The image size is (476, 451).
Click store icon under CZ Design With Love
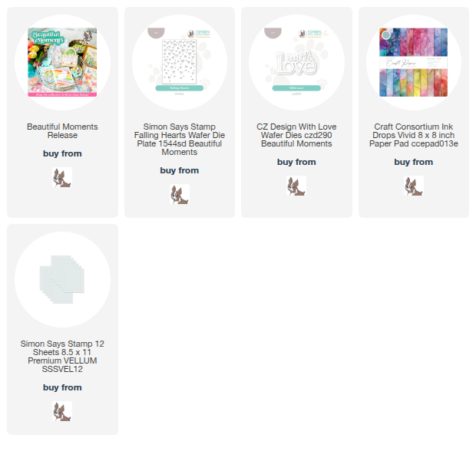pos(296,186)
